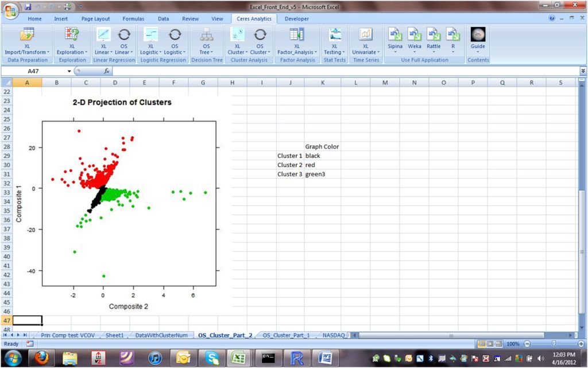588x368 pixels.
Task: Click the Select All corner button
Action: click(x=6, y=83)
